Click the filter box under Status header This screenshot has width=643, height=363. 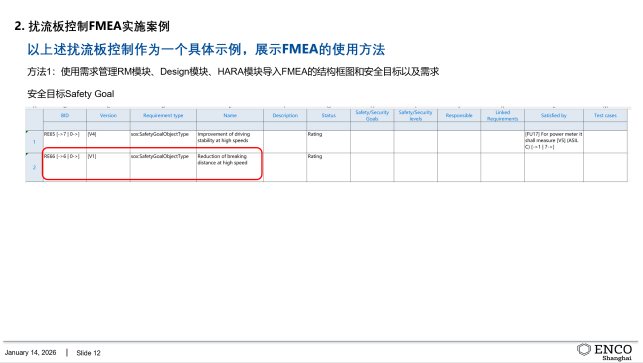pos(328,126)
